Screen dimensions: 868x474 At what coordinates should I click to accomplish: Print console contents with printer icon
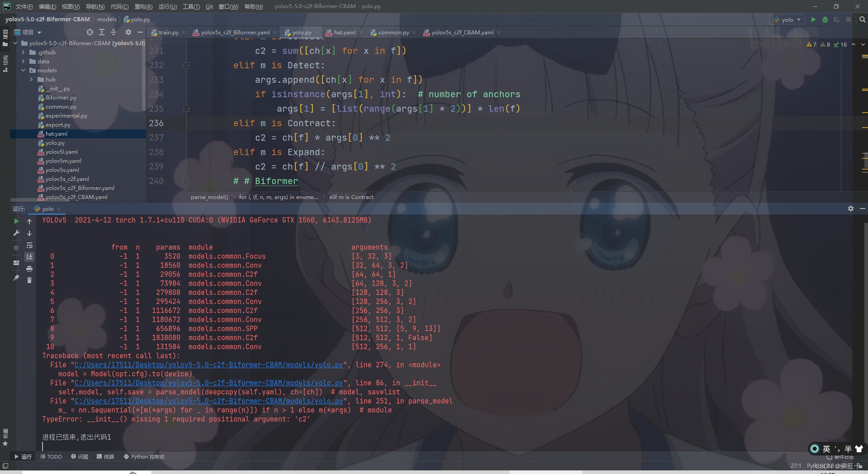coord(29,269)
